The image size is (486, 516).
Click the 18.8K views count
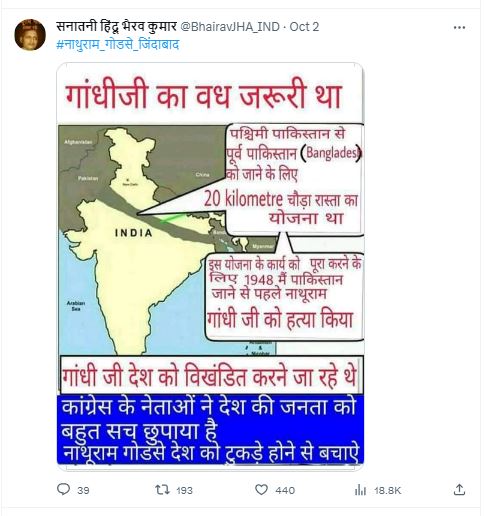coord(387,490)
